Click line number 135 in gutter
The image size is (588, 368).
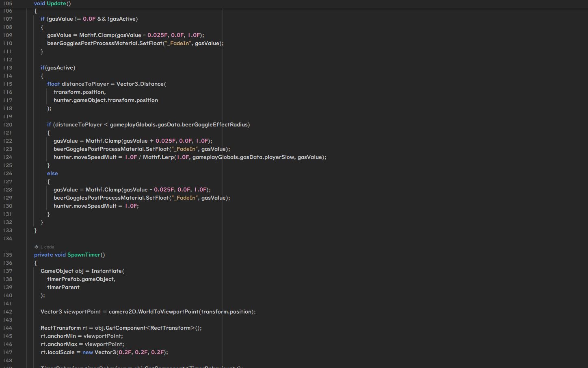coord(8,255)
